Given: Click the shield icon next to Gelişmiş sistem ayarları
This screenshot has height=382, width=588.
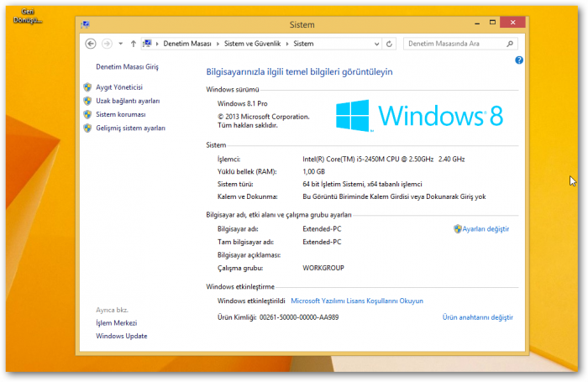Looking at the screenshot, I should 87,128.
